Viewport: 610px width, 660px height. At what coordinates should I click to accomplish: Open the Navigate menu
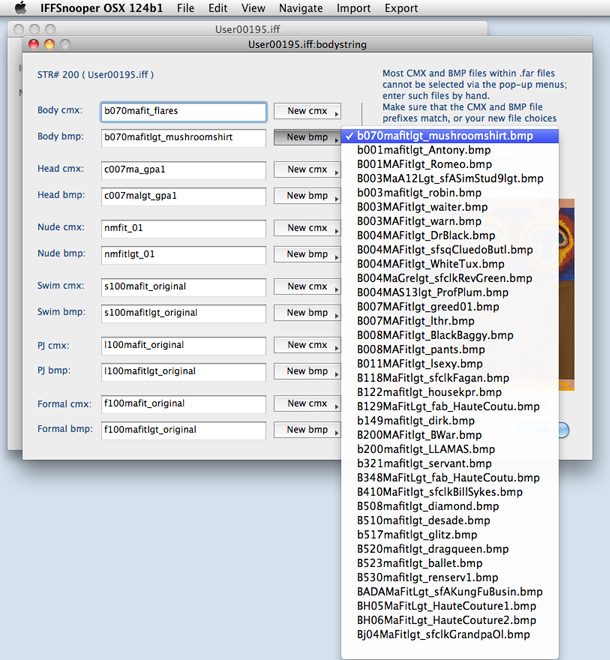point(301,8)
